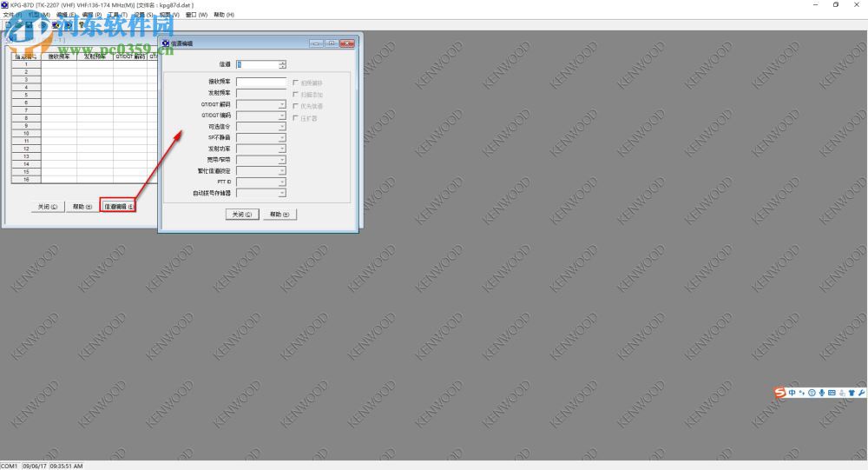Image resolution: width=868 pixels, height=470 pixels.
Task: Open the 帮助(H) menu in menu bar
Action: click(x=224, y=15)
